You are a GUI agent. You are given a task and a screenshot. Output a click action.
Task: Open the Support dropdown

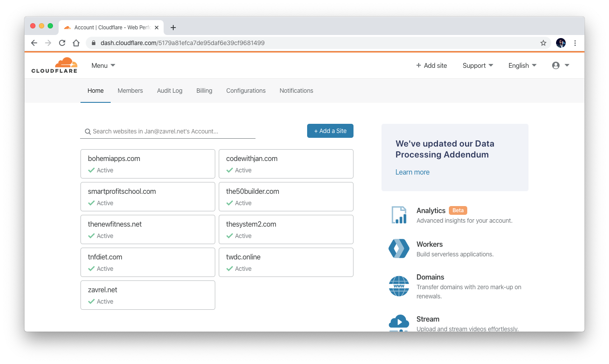point(478,65)
